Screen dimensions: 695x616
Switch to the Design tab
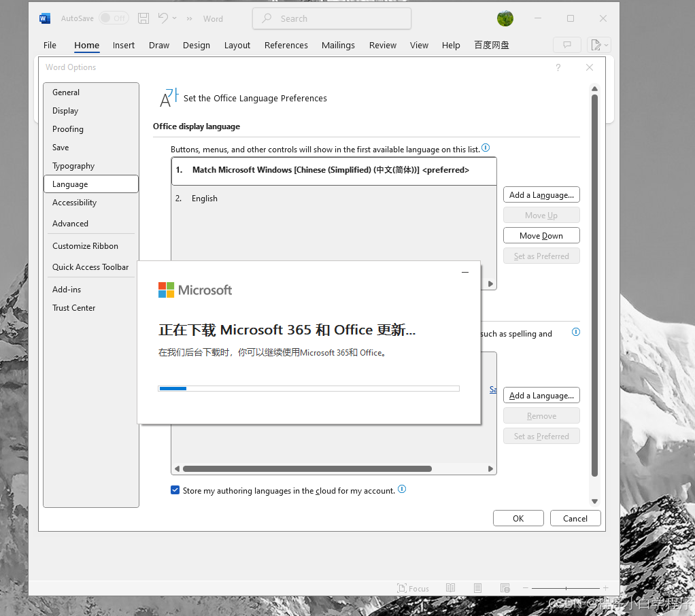click(197, 45)
